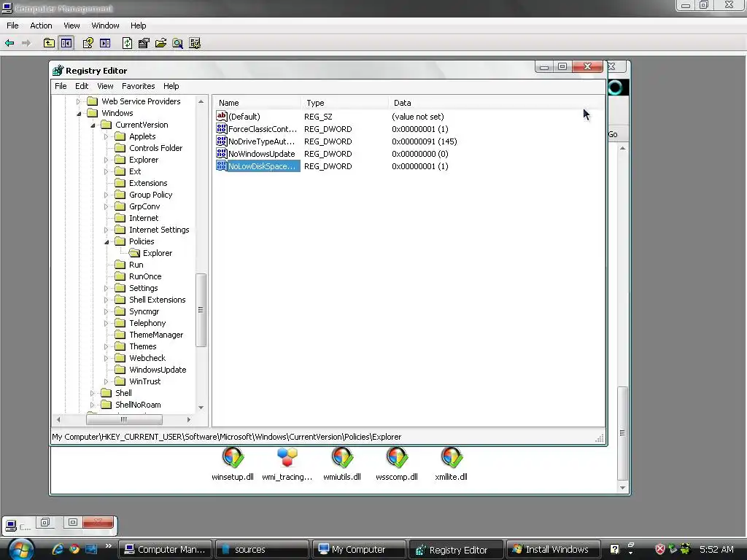Click the Registry Editor title bar icon

pyautogui.click(x=58, y=71)
